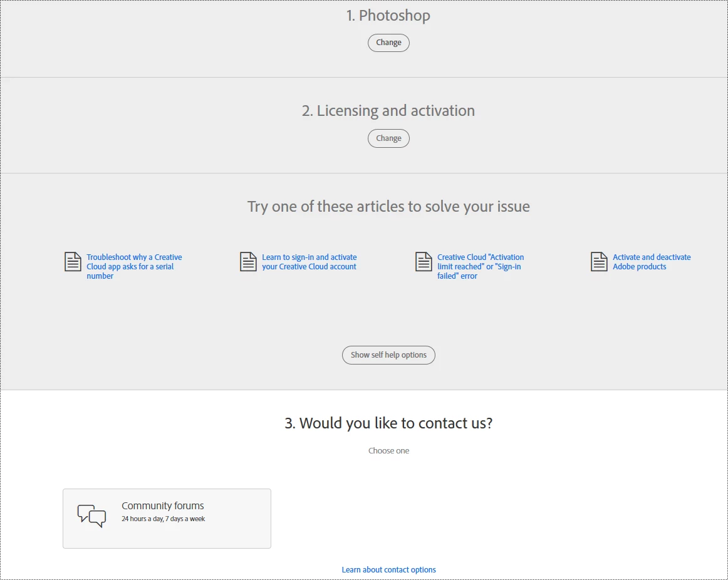This screenshot has width=728, height=580.
Task: Click Change button under Licensing and activation
Action: pyautogui.click(x=388, y=138)
